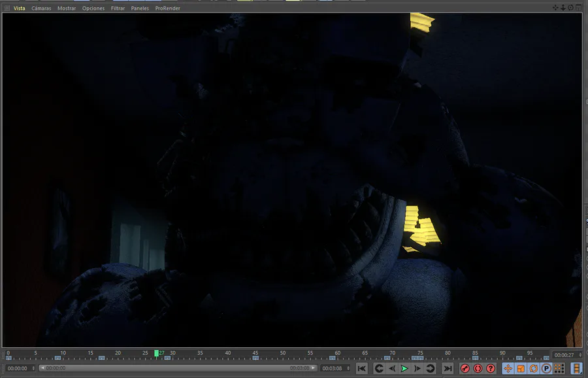
Task: Click stepper arrows beside start time 00:00:00
Action: pos(33,368)
